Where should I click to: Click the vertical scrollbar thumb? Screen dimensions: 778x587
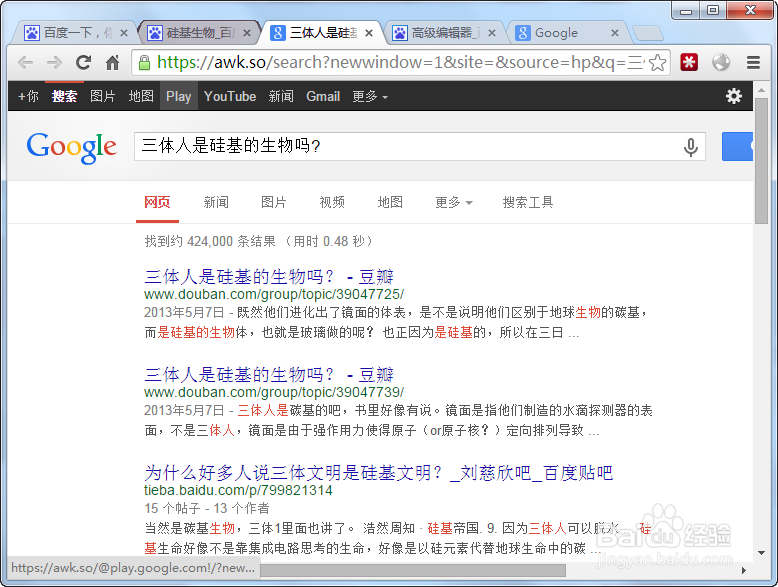pyautogui.click(x=761, y=161)
